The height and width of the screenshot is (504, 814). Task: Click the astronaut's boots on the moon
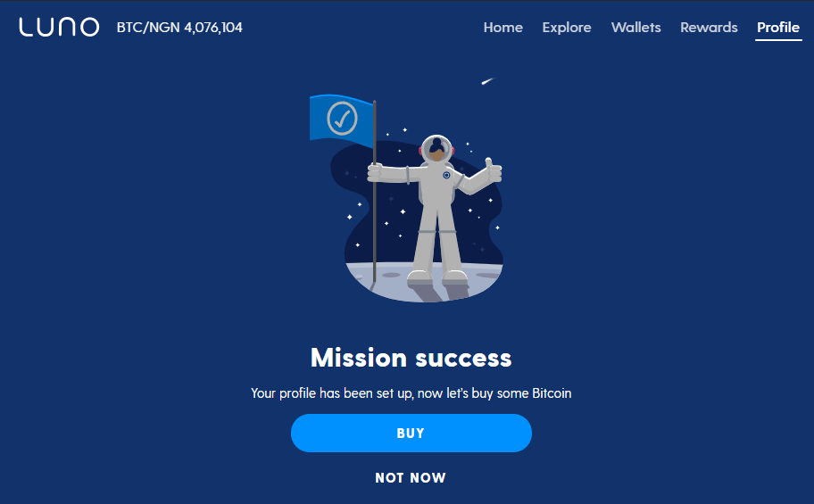point(437,277)
